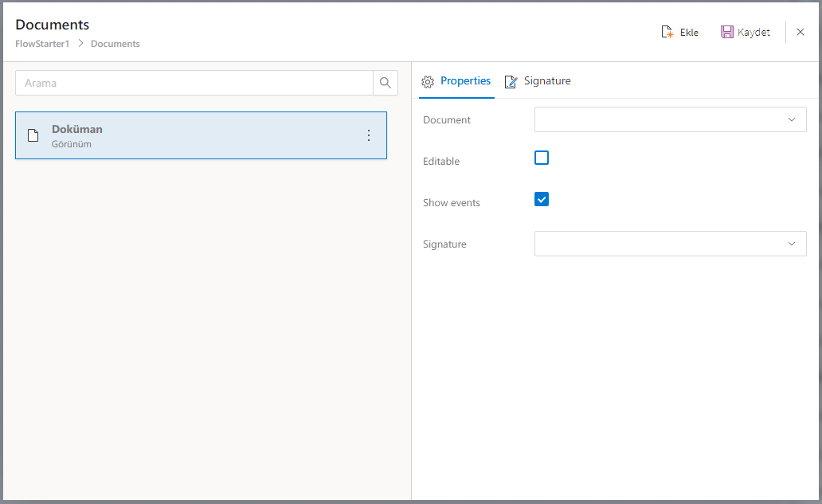Viewport: 822px width, 504px height.
Task: Click the Kaydet button label
Action: pos(753,33)
